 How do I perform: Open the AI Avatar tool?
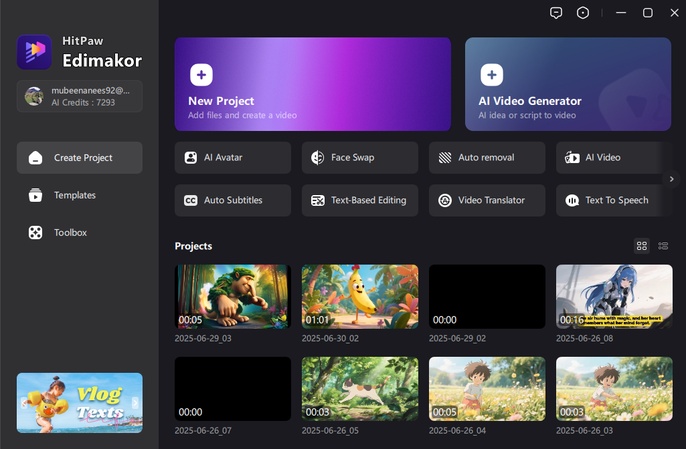click(233, 158)
